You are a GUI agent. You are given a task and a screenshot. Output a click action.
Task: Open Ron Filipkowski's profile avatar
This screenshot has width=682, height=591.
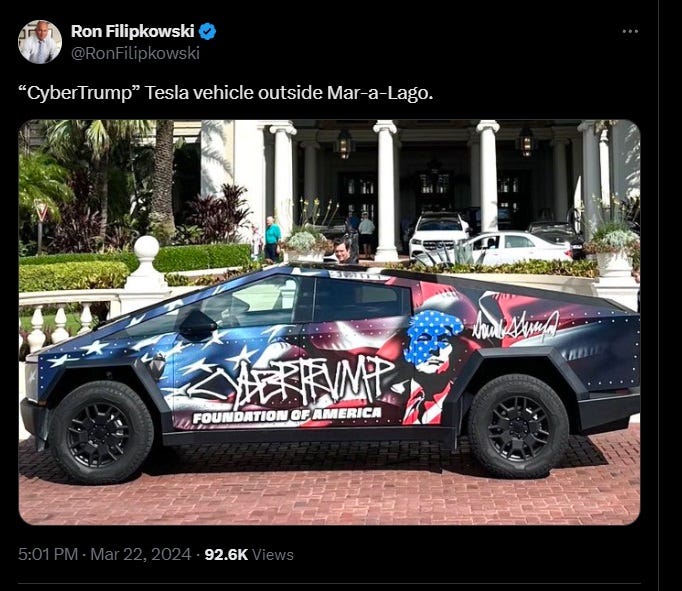[40, 42]
